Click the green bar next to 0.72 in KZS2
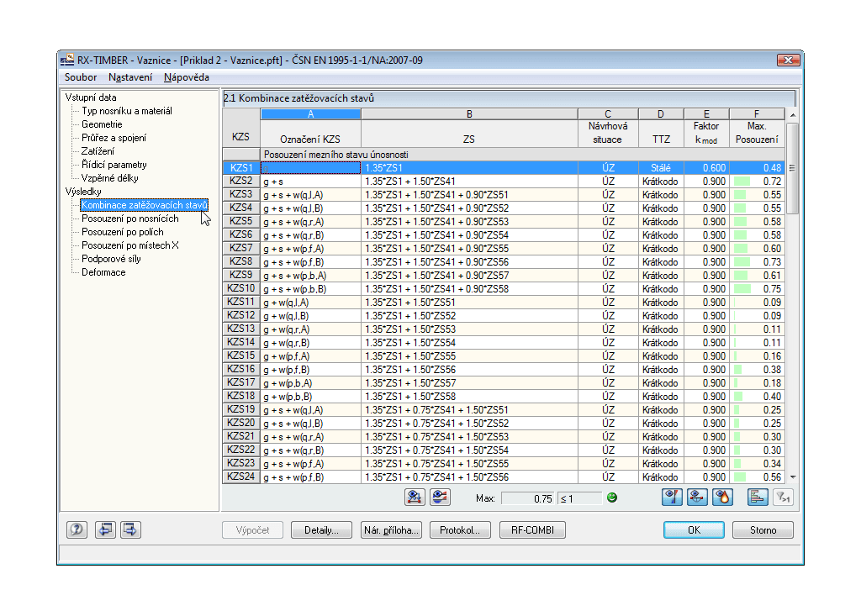 tap(742, 182)
